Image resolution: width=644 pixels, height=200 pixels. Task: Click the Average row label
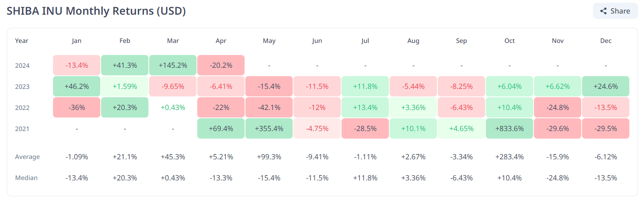pyautogui.click(x=27, y=157)
